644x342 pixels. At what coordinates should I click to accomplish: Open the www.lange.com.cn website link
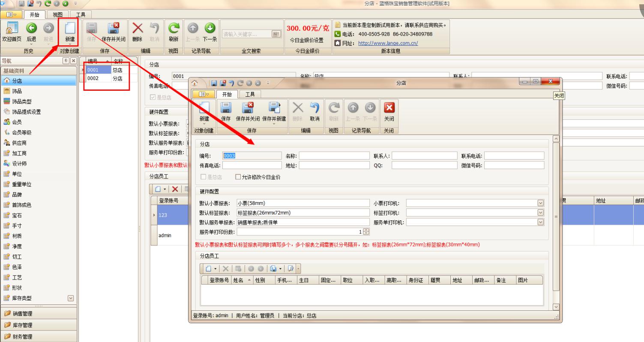click(x=388, y=43)
